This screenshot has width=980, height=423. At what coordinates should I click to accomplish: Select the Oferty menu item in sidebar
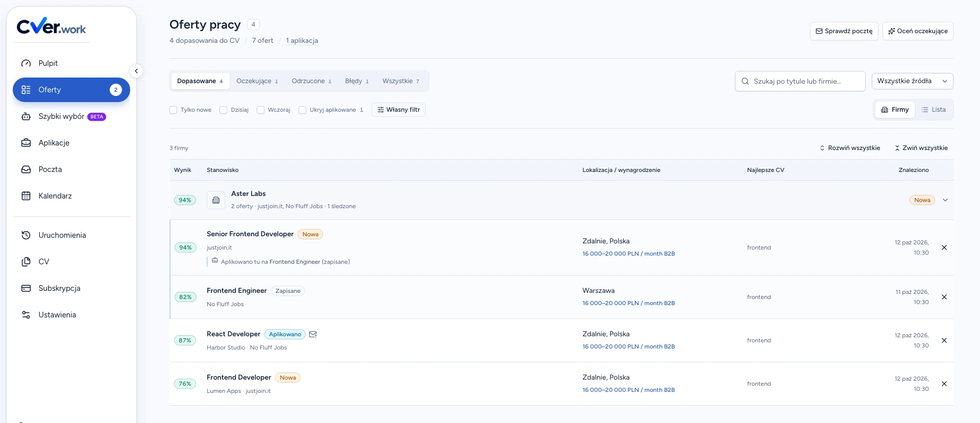point(71,90)
